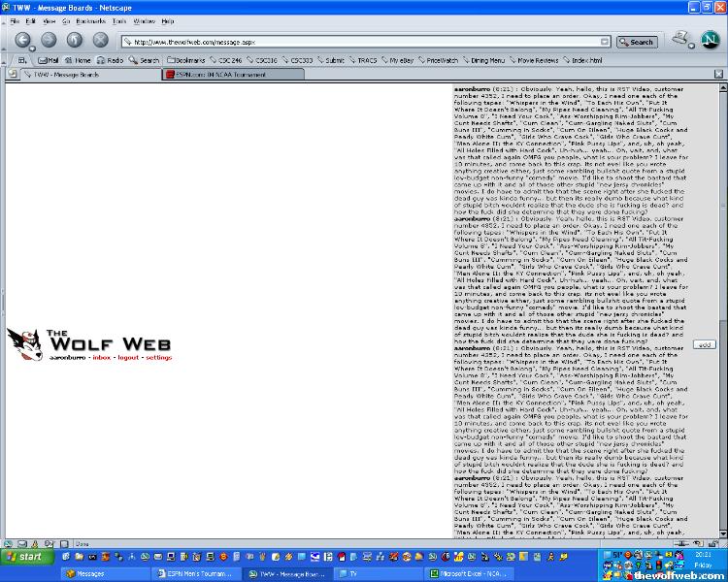Click the Forward navigation button
This screenshot has height=582, width=728.
[48, 40]
